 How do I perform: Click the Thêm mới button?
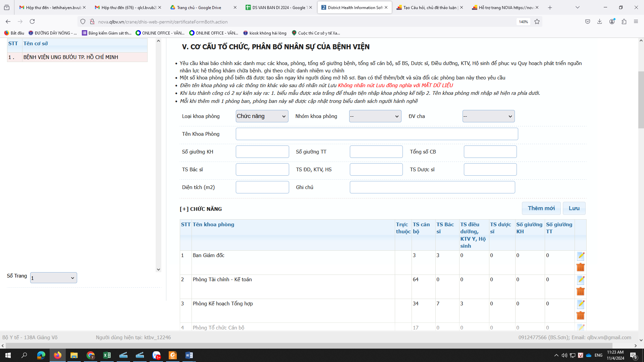tap(541, 208)
